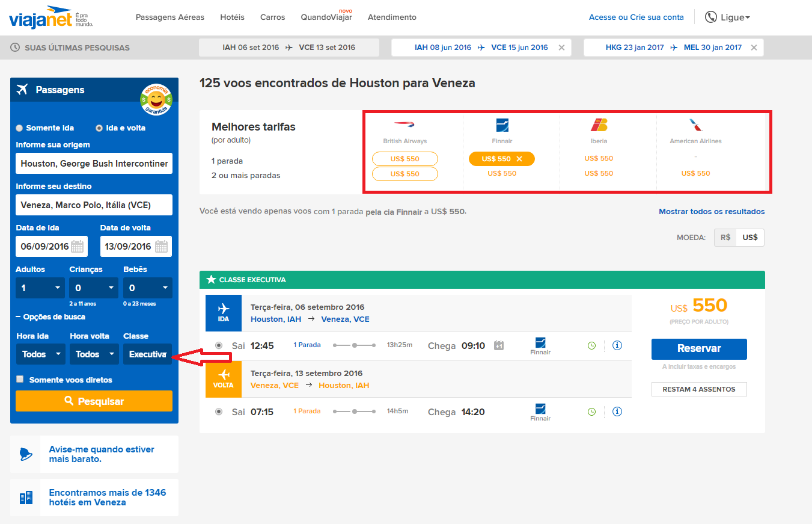Select the Ida e volta radio option

99,128
